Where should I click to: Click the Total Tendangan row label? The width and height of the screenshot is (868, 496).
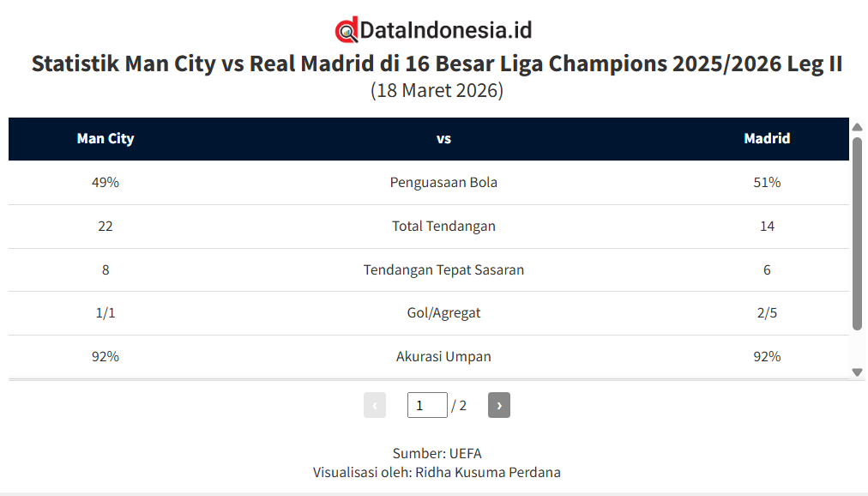(443, 226)
